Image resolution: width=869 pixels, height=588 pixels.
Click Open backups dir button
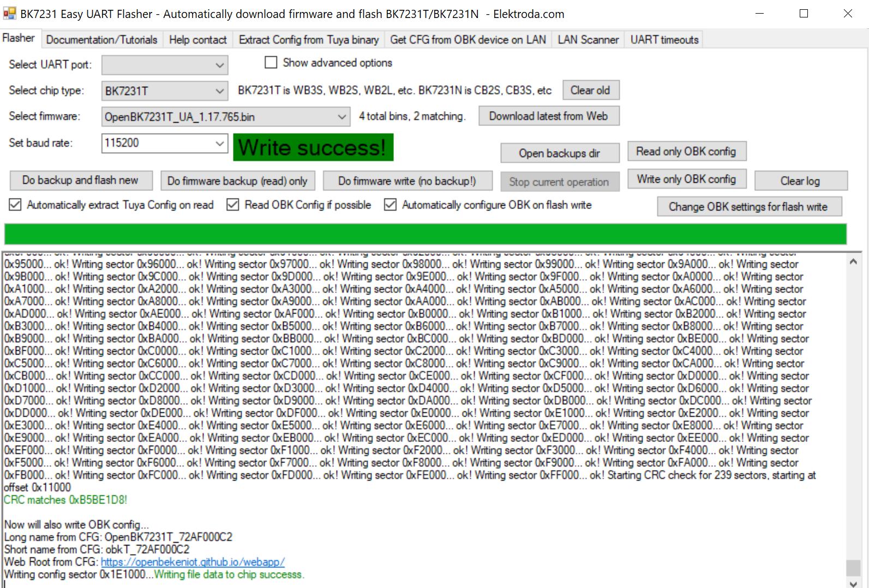[x=560, y=153]
